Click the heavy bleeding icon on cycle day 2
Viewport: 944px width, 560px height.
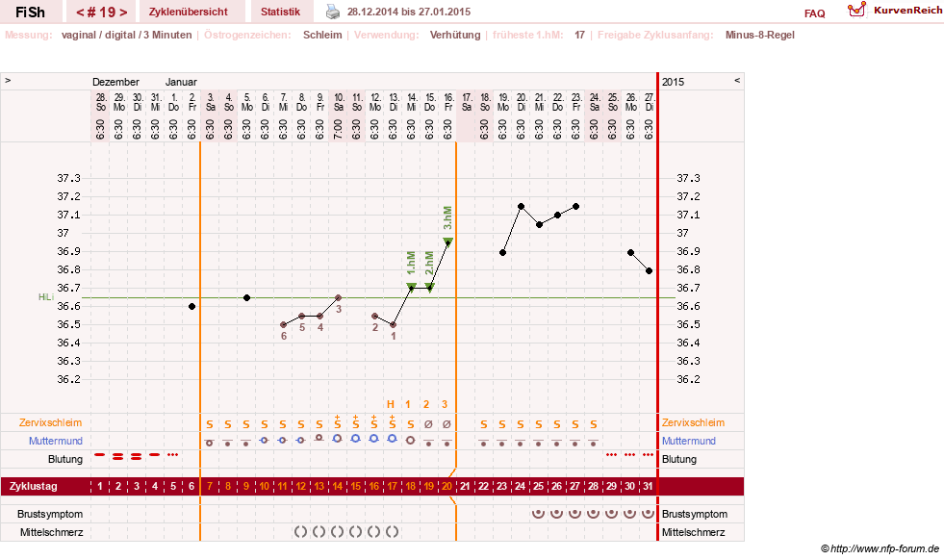click(118, 456)
